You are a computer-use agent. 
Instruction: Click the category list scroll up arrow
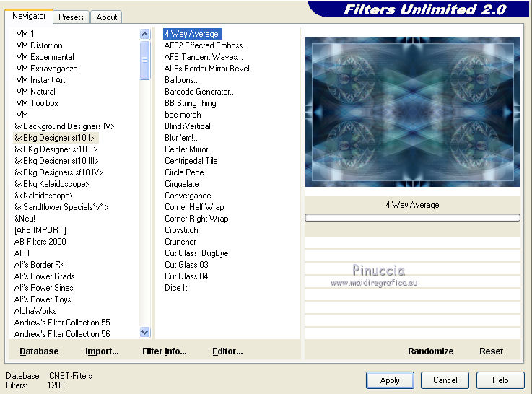144,34
